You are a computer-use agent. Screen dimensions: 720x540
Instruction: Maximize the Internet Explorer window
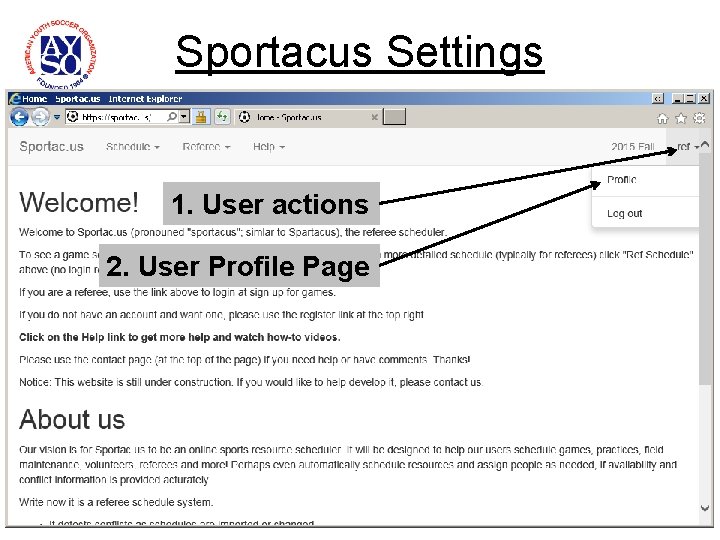pyautogui.click(x=690, y=98)
